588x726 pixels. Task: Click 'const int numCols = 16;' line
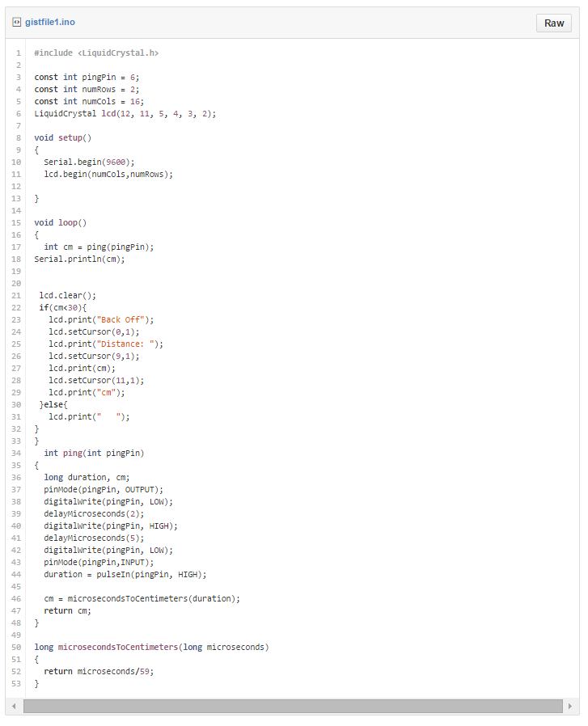point(89,101)
